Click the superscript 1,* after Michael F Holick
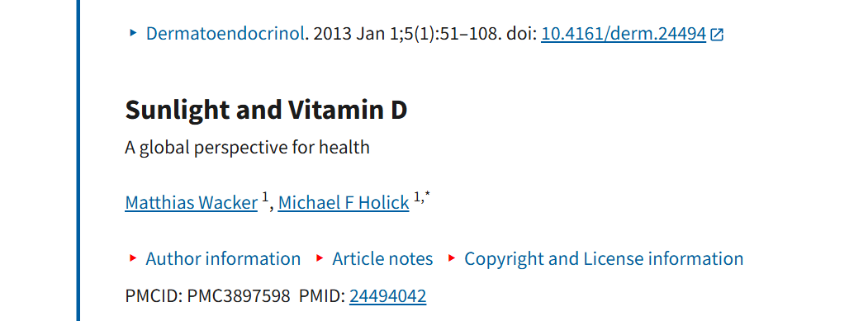 pos(422,196)
